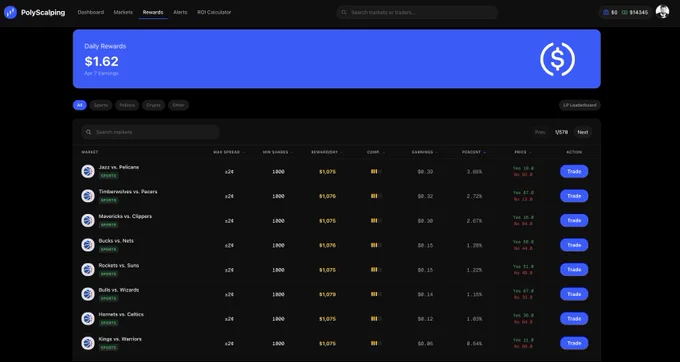Screen dimensions: 680x362
Task: Click the $1,079 reward for Bulls vs. Wizards
Action: (327, 294)
